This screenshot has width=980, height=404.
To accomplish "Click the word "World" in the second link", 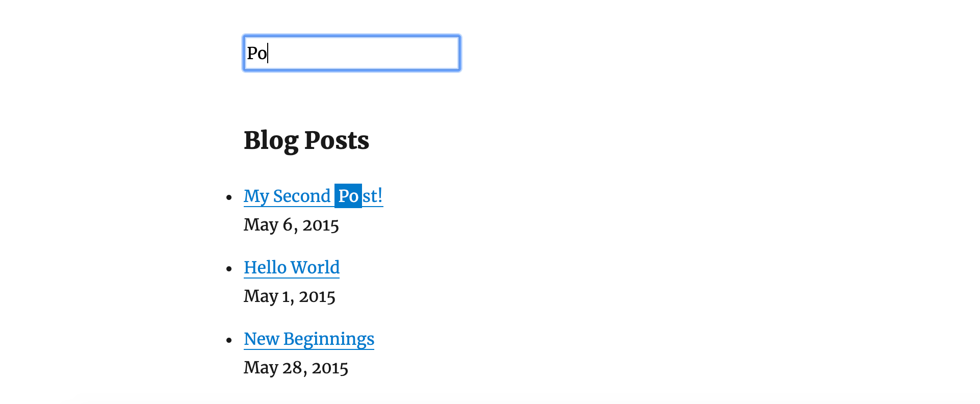I will [x=315, y=267].
